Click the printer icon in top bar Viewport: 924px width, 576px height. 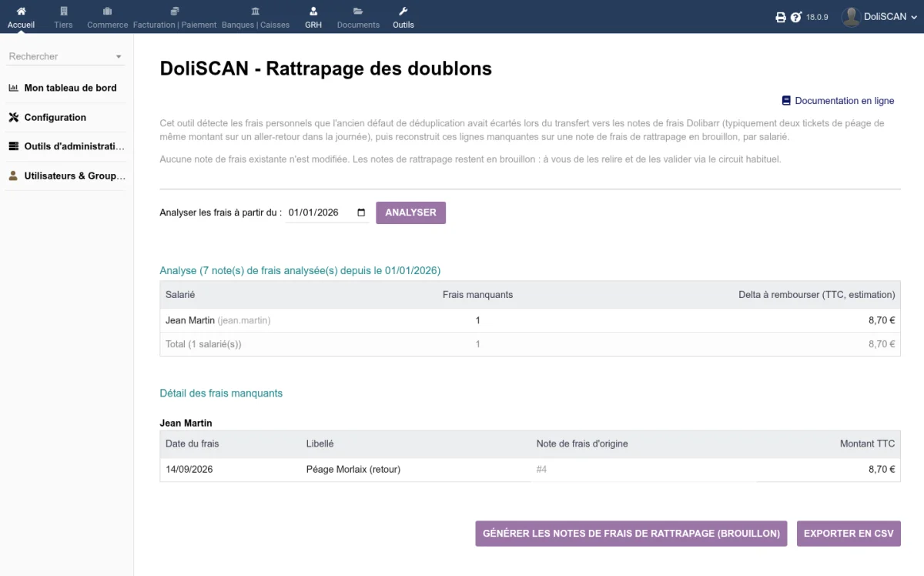tap(781, 17)
